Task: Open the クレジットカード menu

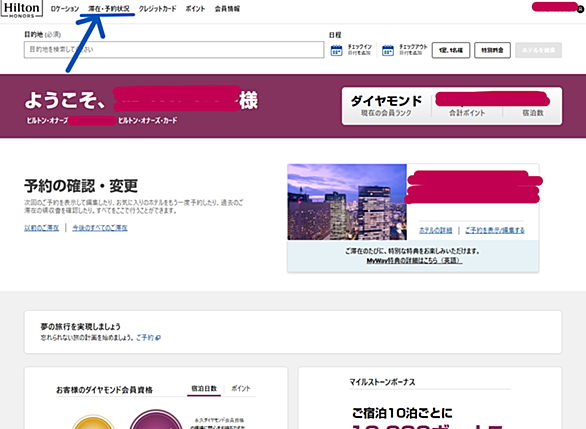Action: (x=157, y=9)
